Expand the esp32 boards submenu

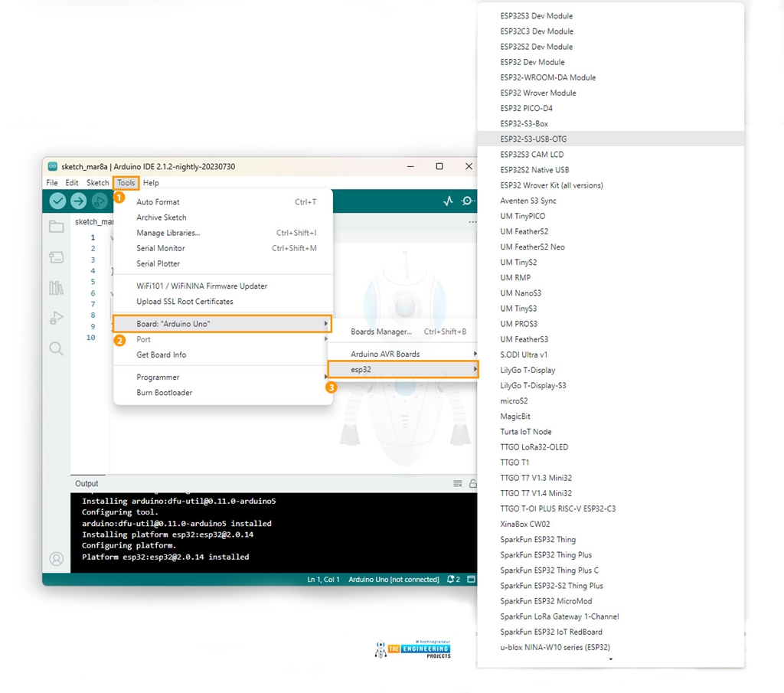click(403, 370)
